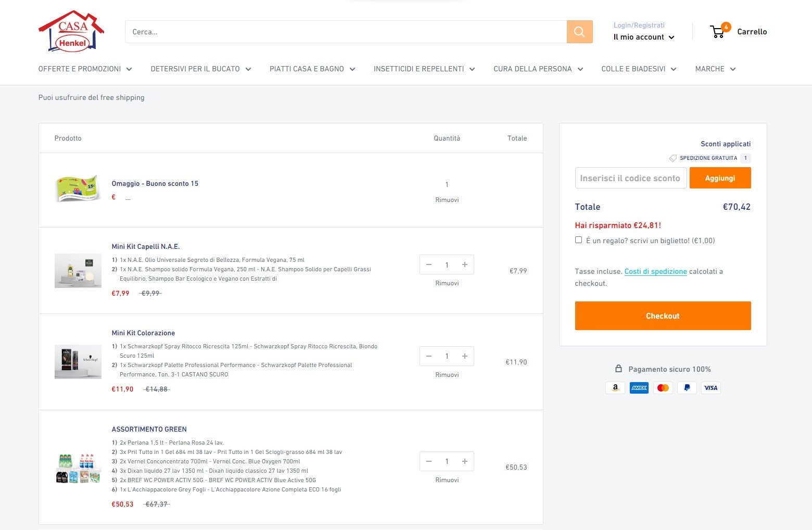The image size is (812, 530).
Task: Remove the Omaggio Buono sconto 15 item
Action: pos(447,200)
